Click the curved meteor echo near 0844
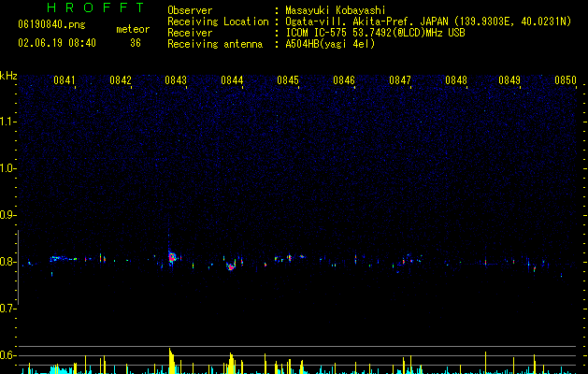Screen dimensions: 588x374 (x=231, y=266)
